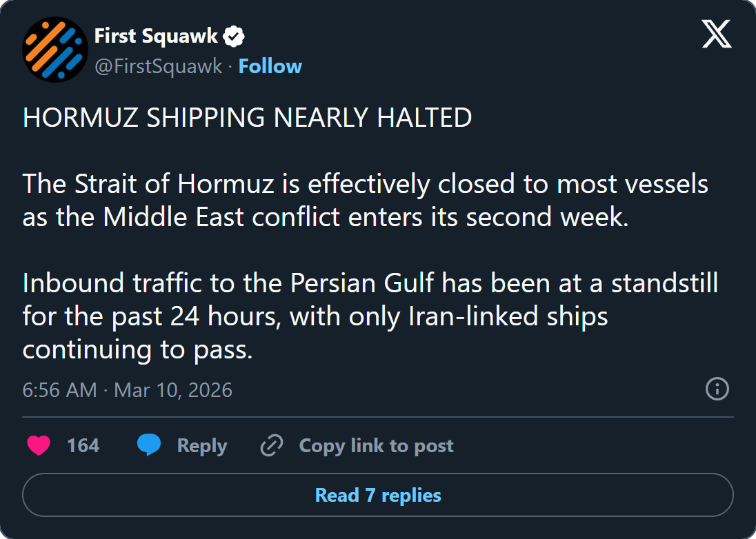Image resolution: width=756 pixels, height=539 pixels.
Task: Open the First Squawk profile avatar
Action: click(55, 50)
